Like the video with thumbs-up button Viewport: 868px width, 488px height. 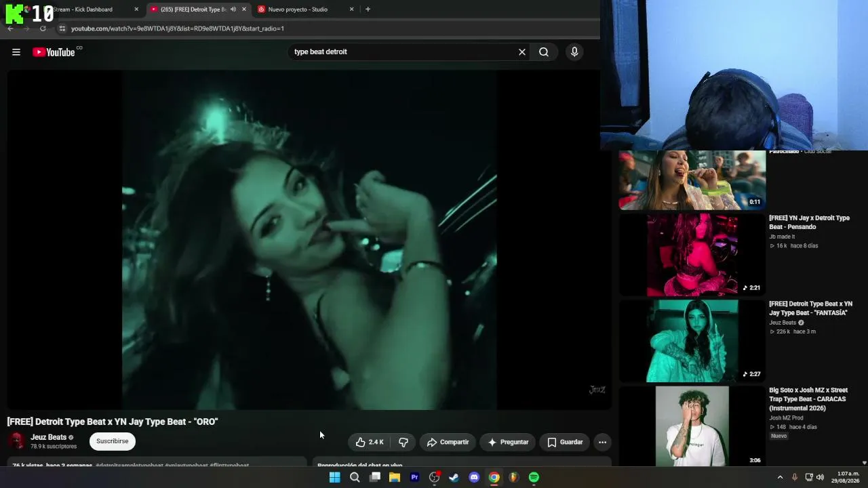370,442
